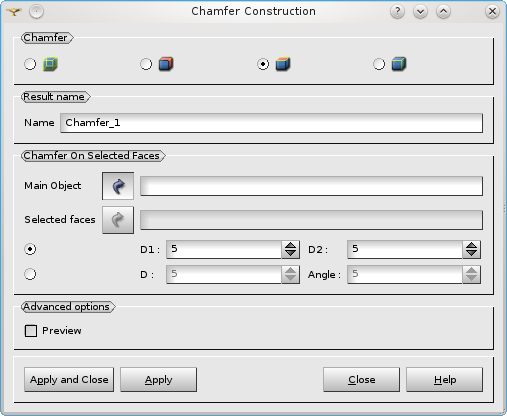Decrease the D2 value with down arrow

(x=471, y=253)
